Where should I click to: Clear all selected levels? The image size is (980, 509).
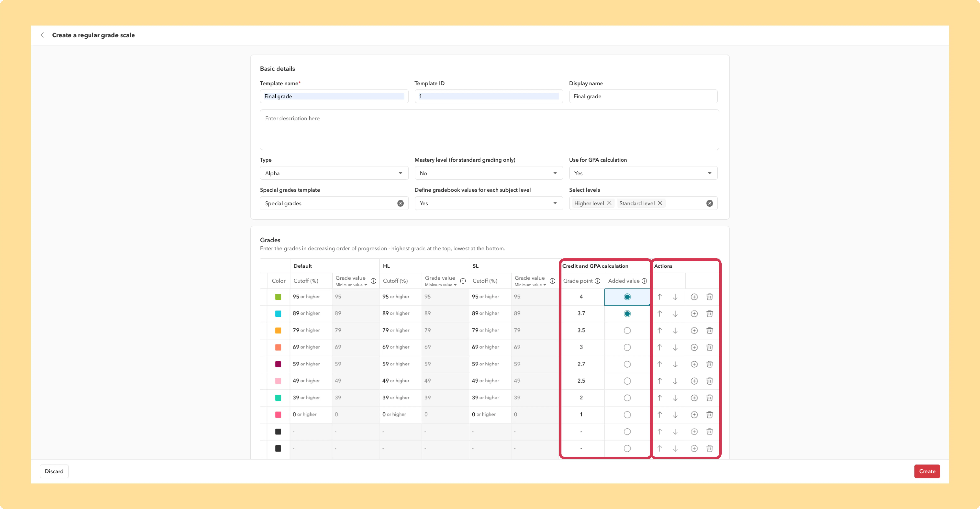pos(709,203)
